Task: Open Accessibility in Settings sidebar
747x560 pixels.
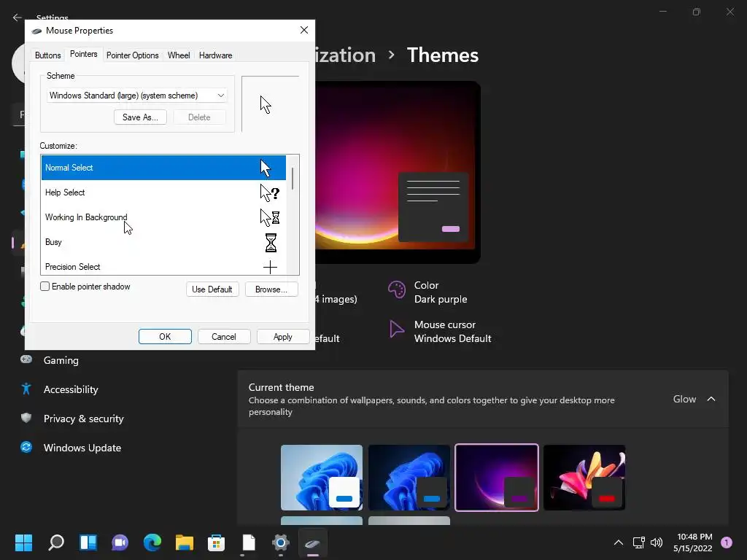Action: click(71, 389)
